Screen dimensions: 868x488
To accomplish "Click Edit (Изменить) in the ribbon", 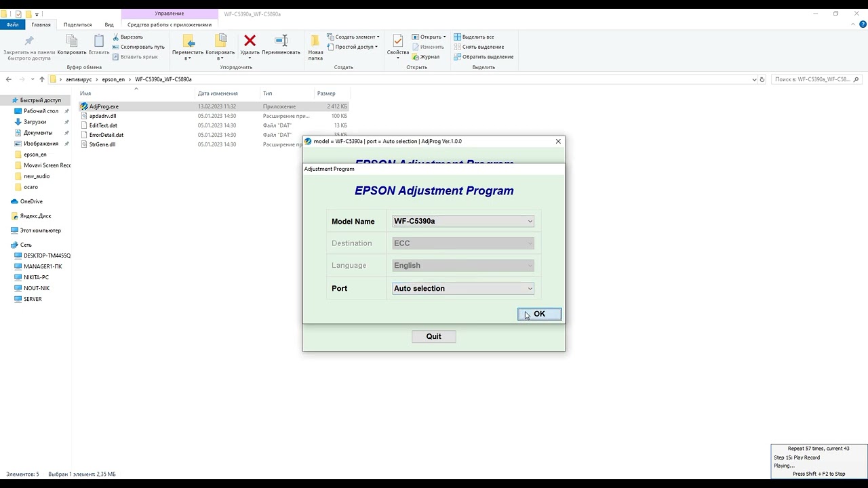I will 427,47.
